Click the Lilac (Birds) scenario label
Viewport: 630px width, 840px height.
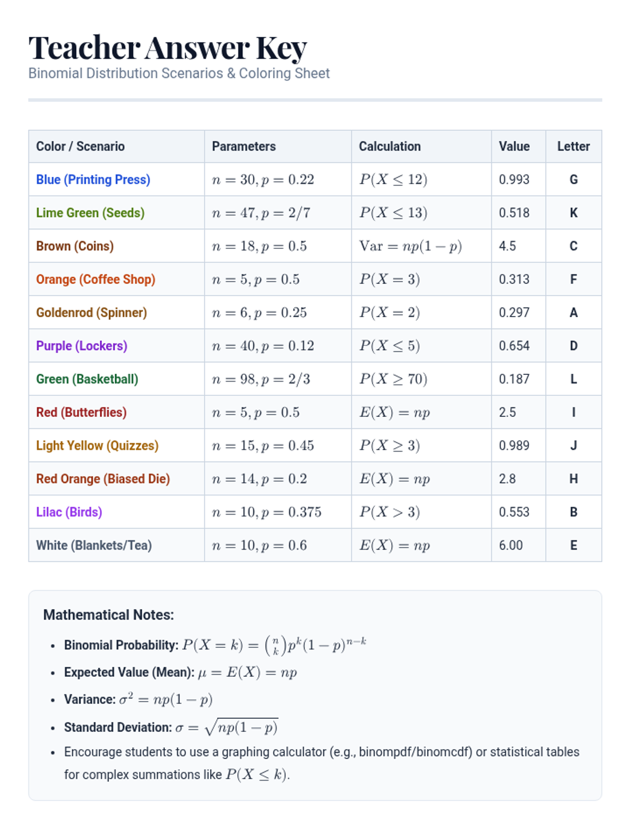coord(69,512)
